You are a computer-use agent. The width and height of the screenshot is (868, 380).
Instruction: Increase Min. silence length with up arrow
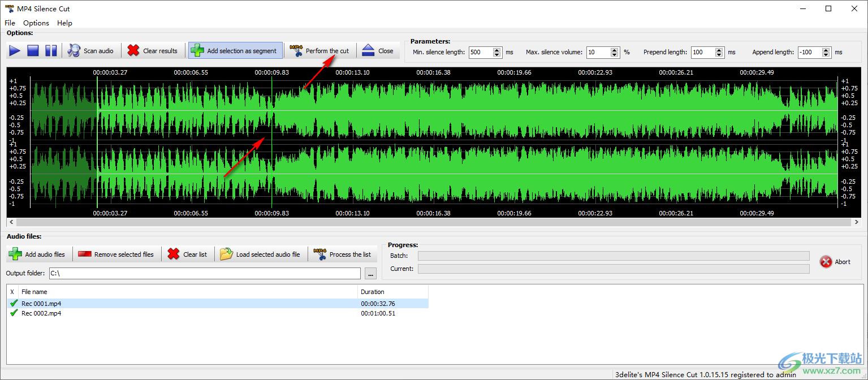tap(497, 50)
